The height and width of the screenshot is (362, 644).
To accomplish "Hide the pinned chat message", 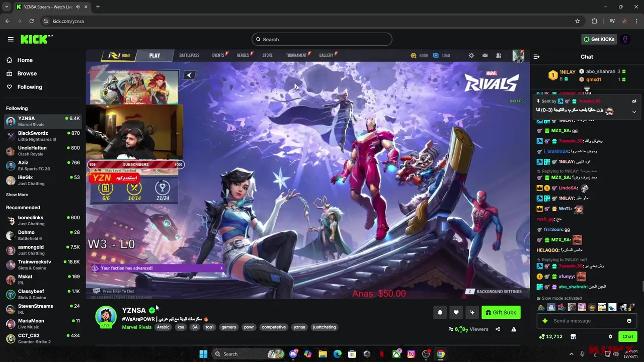I will coord(634,101).
